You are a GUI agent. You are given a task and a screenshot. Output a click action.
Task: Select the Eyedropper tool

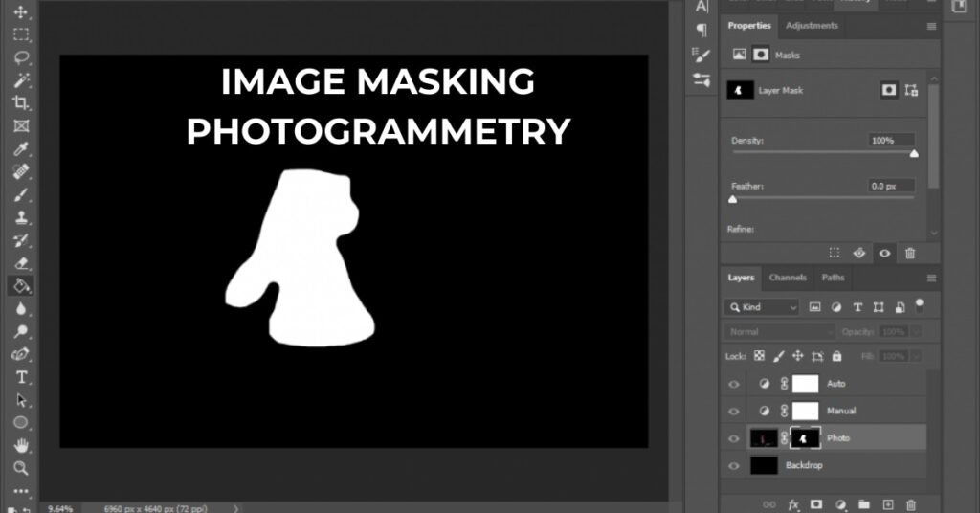[21, 148]
